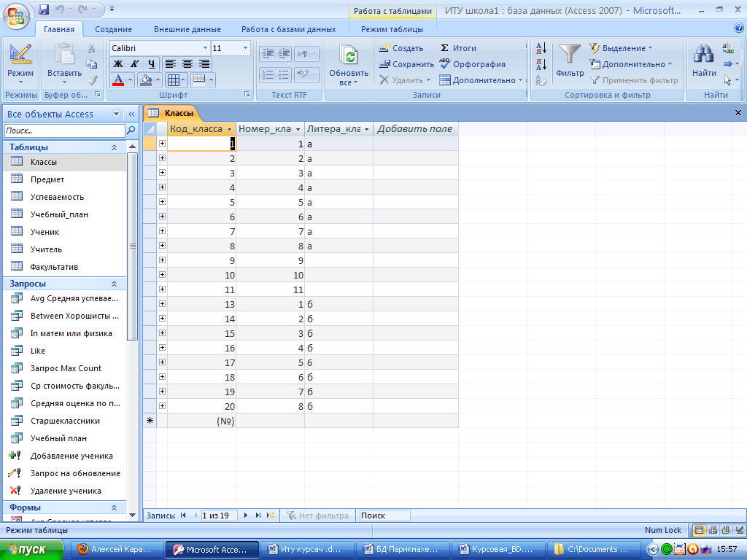
Task: Open Курсовая_BD taskbar item
Action: click(497, 550)
